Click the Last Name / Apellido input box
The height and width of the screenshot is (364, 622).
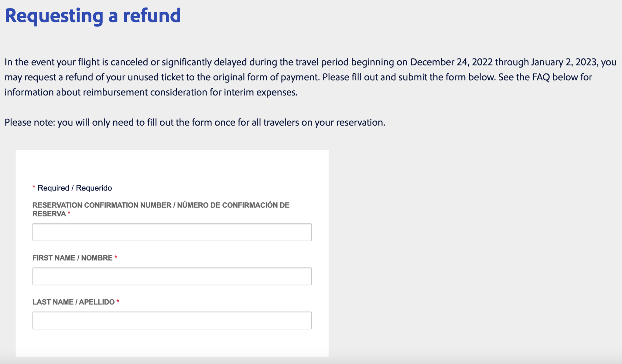[x=172, y=320]
